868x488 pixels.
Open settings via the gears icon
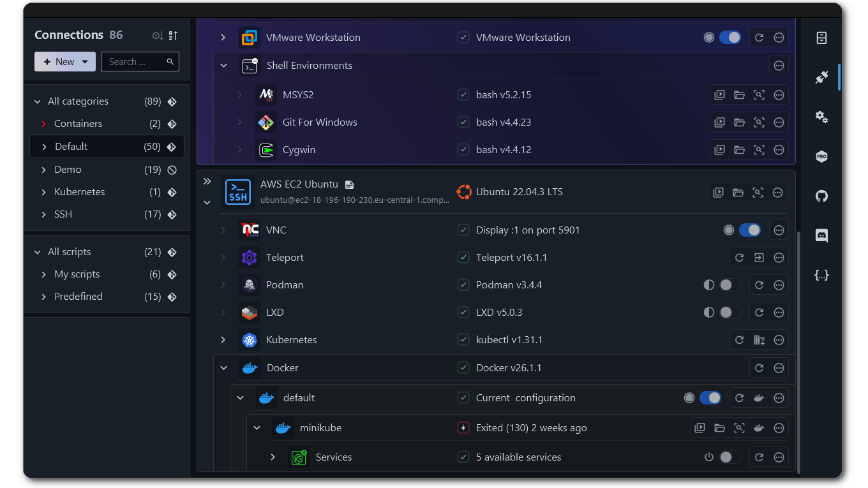click(821, 117)
